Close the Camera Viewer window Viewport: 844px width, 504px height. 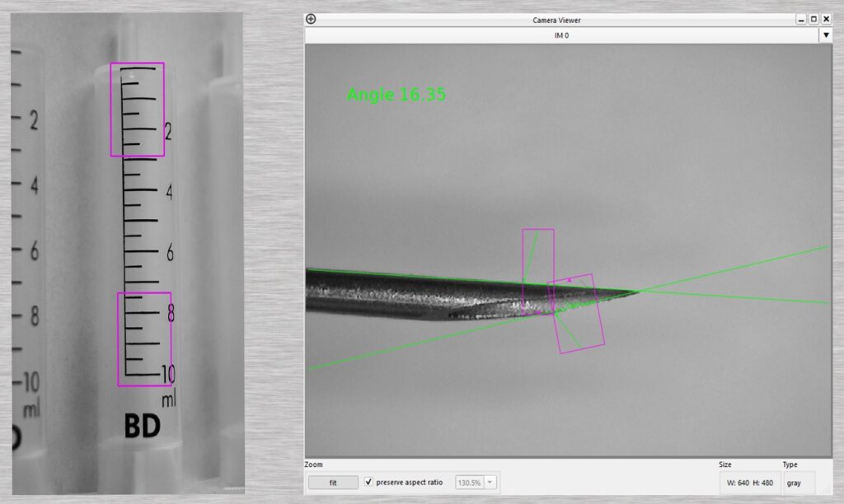[827, 19]
